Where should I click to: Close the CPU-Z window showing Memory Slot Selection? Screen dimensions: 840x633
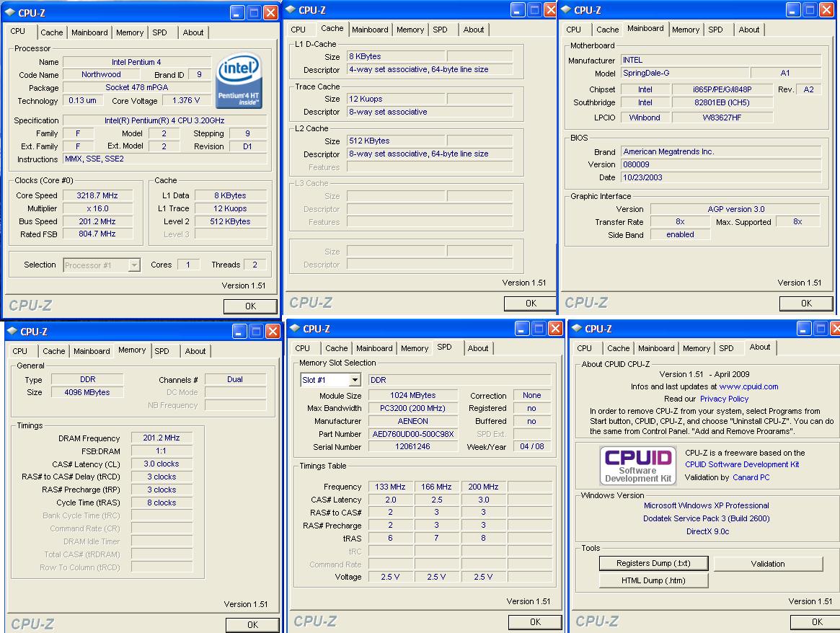pyautogui.click(x=555, y=328)
